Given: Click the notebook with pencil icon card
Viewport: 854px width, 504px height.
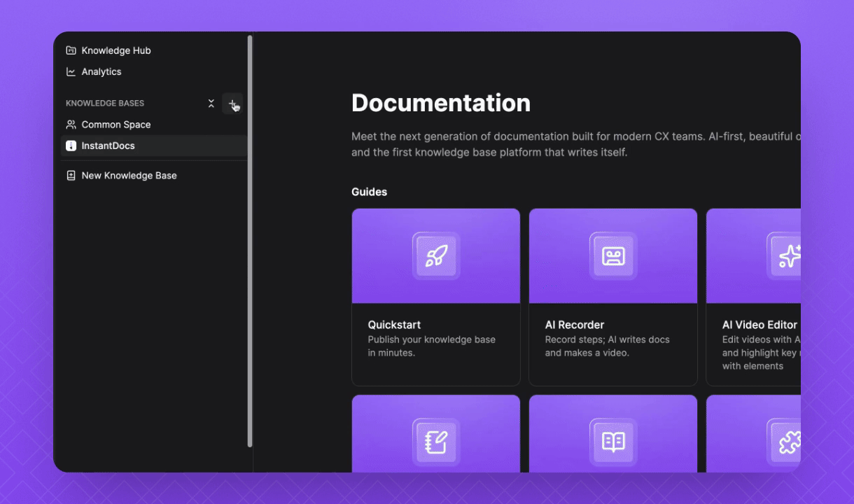Looking at the screenshot, I should tap(436, 434).
